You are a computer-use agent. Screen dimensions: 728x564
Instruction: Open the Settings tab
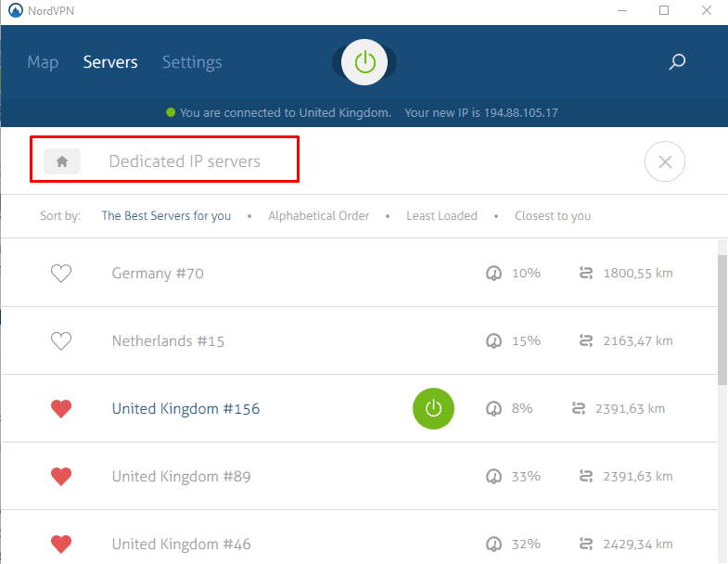point(192,62)
